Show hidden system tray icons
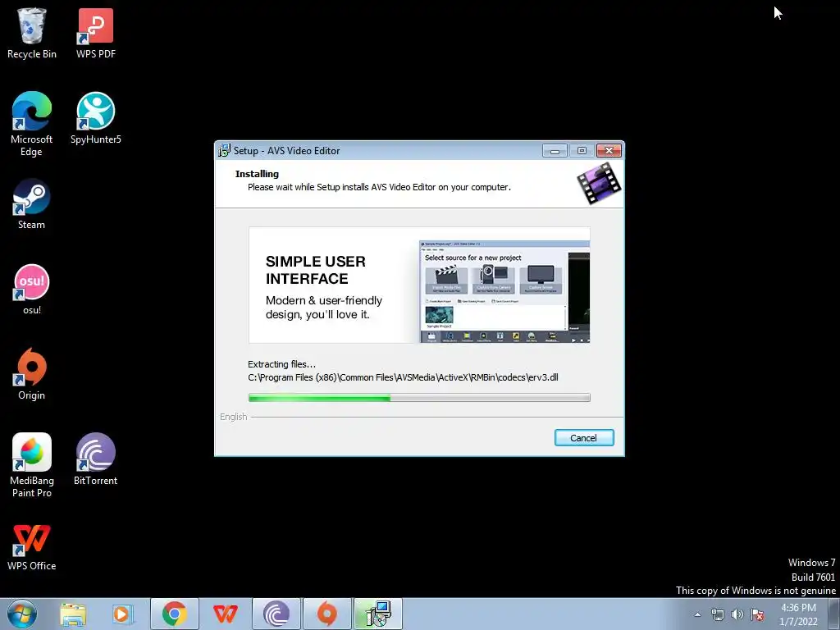This screenshot has width=840, height=630. tap(697, 614)
